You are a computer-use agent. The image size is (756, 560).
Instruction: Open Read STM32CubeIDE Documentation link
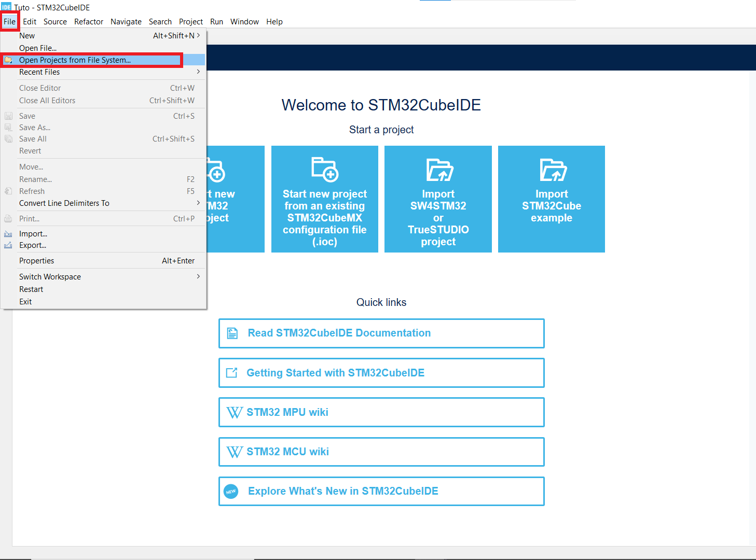point(381,333)
